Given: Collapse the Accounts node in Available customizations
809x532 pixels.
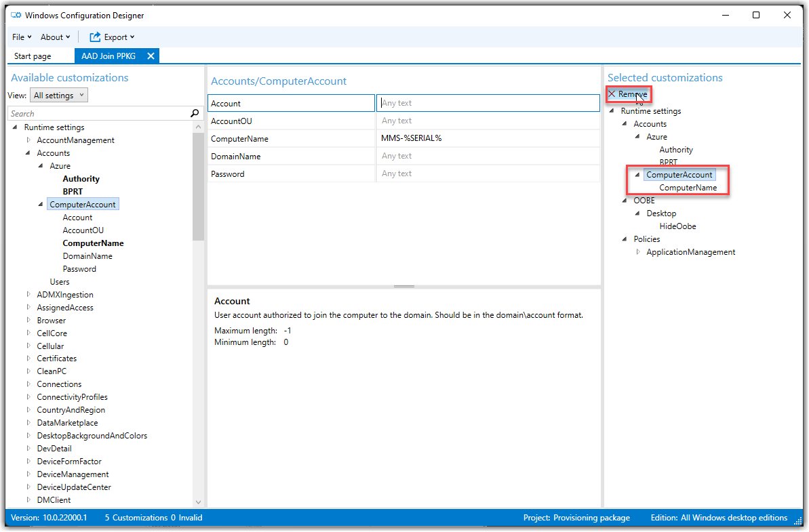Looking at the screenshot, I should click(28, 153).
